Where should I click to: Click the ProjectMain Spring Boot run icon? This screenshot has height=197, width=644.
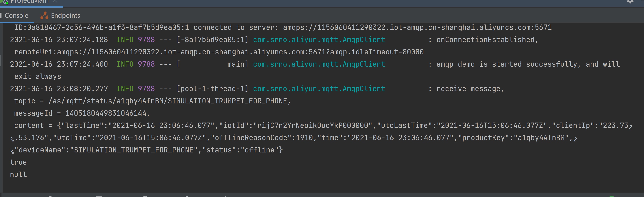[4, 2]
